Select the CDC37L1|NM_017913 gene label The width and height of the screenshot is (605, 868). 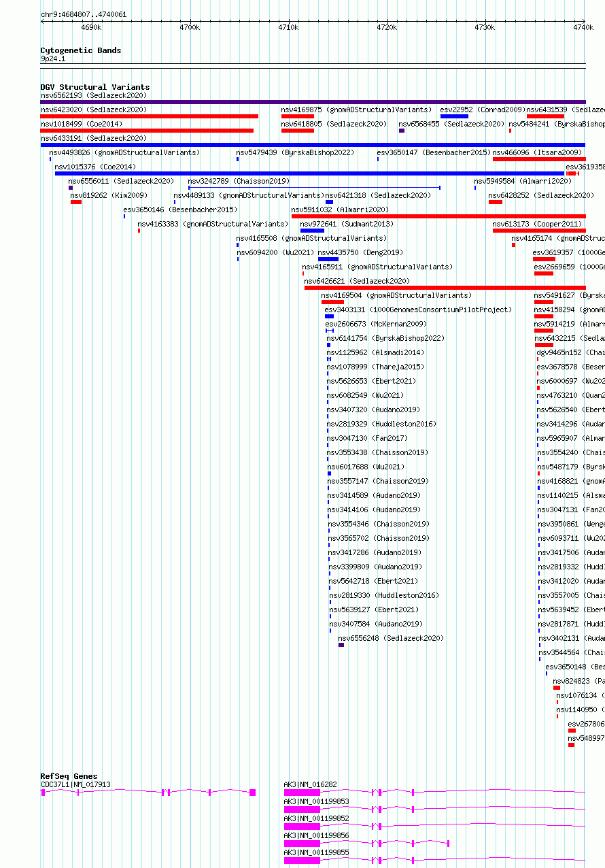75,784
